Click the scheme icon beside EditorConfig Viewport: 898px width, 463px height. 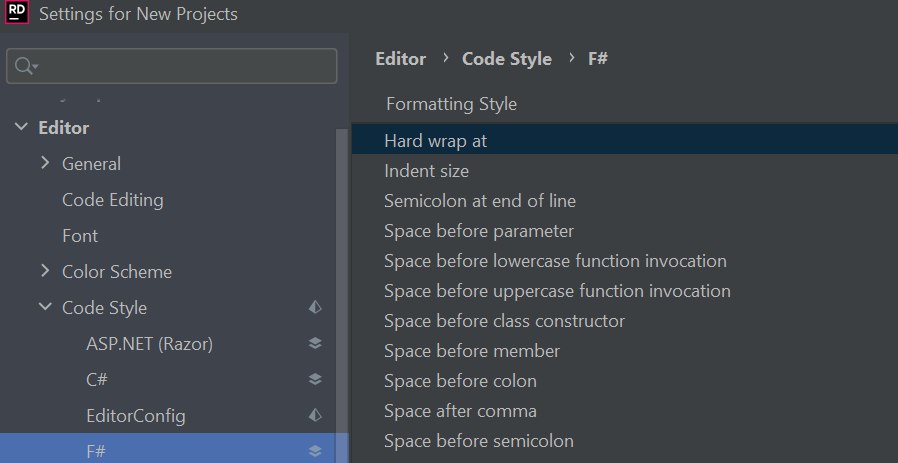click(x=315, y=415)
